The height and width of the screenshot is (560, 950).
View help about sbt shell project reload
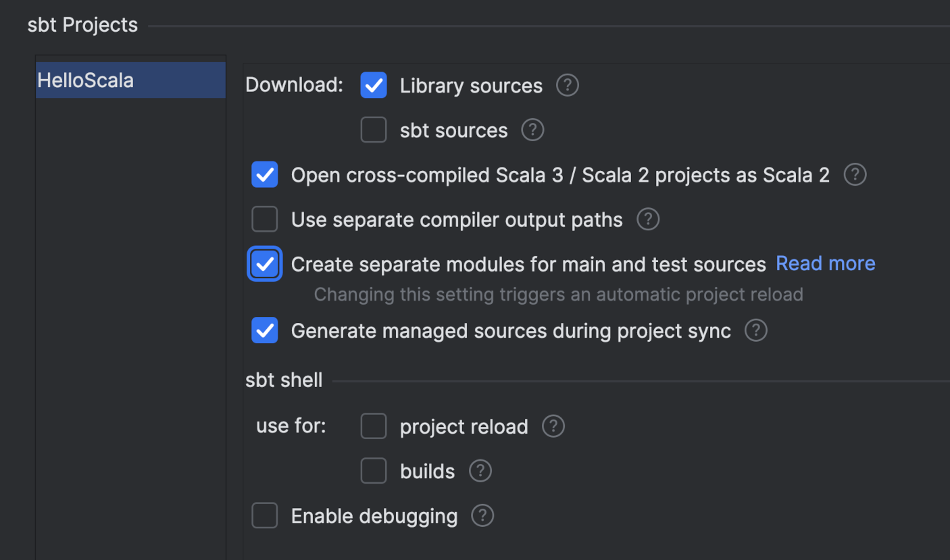pos(553,426)
